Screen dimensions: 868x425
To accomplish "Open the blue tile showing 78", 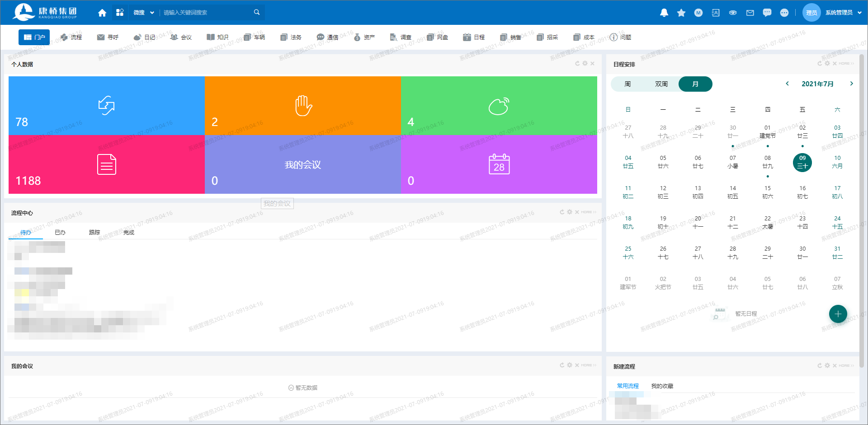I will pyautogui.click(x=107, y=106).
